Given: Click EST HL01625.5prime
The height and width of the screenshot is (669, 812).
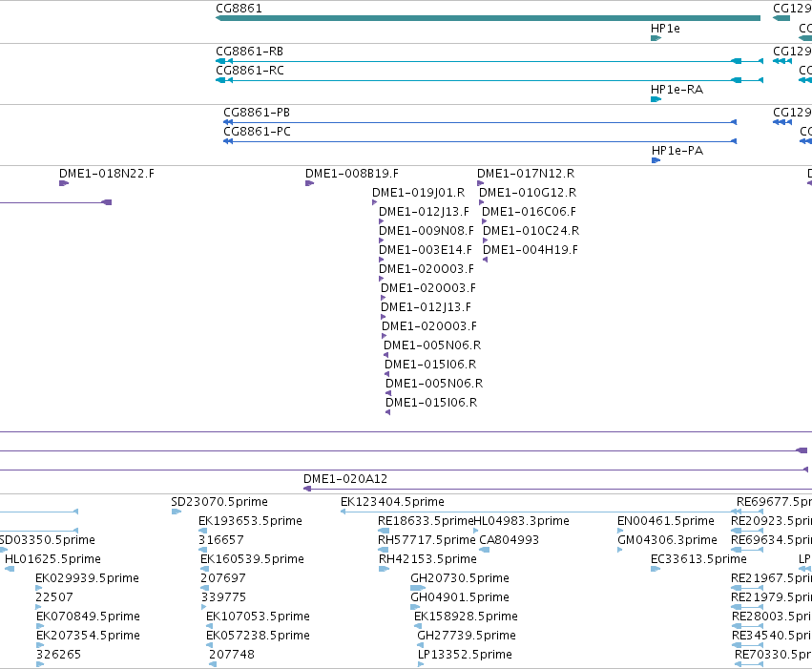Looking at the screenshot, I should click(x=52, y=559).
